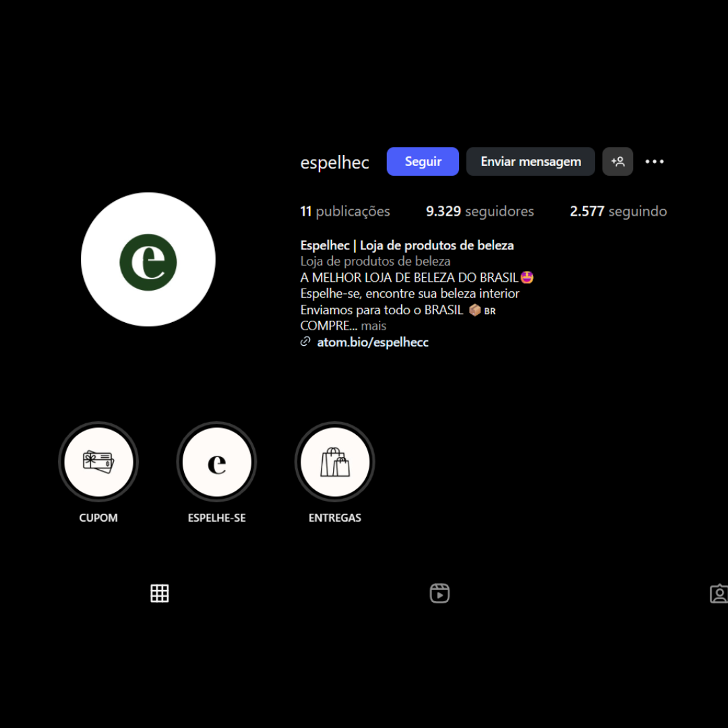
Task: Open the ENTREGAS shopping bags highlight
Action: (x=335, y=462)
